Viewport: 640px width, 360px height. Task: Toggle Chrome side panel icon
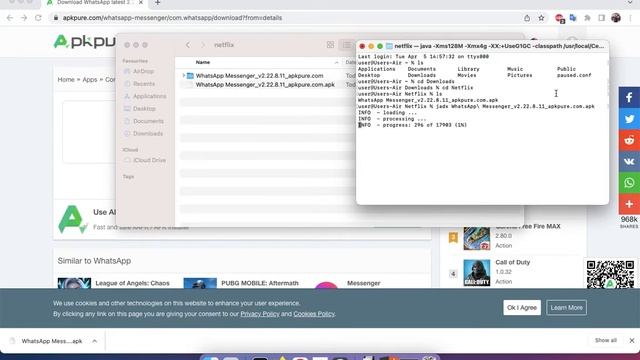(x=601, y=18)
